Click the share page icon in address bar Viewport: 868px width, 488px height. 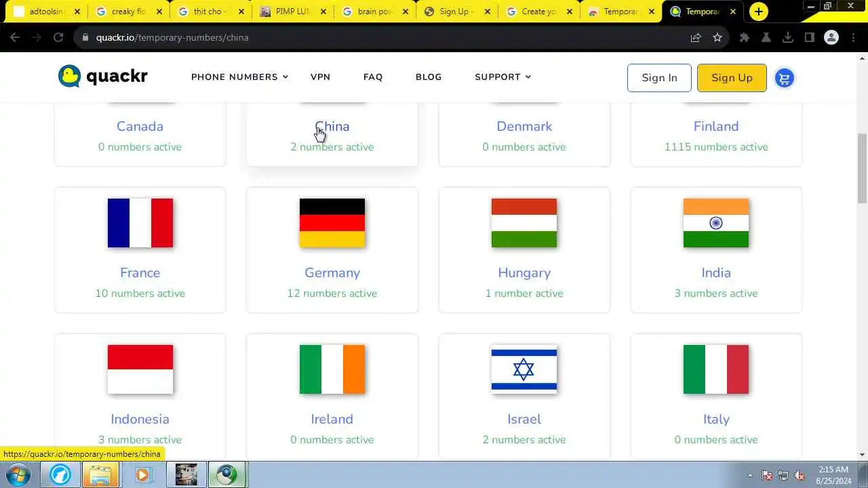(x=696, y=37)
